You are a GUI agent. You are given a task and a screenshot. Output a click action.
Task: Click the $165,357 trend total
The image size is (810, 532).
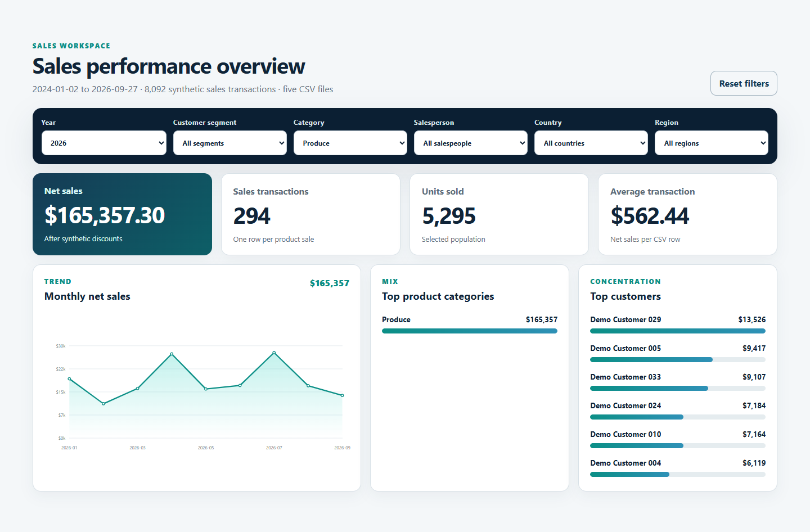pos(330,283)
